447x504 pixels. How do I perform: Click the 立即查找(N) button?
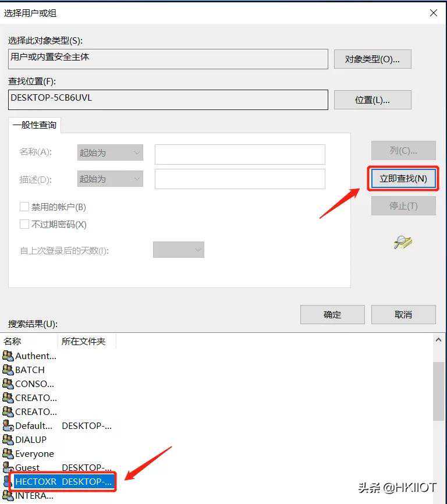[x=403, y=179]
